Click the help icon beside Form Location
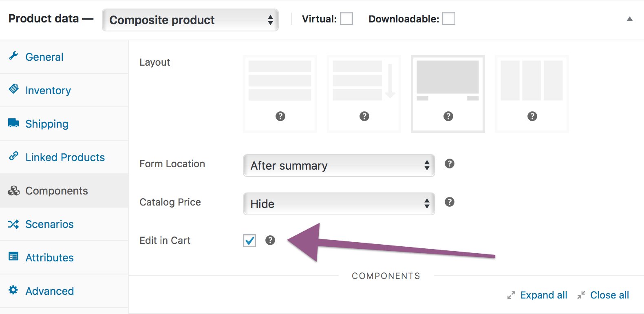644x314 pixels. (449, 164)
